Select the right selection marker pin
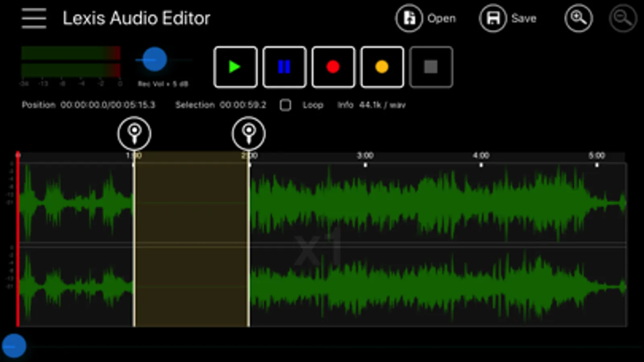The height and width of the screenshot is (362, 644). tap(248, 133)
